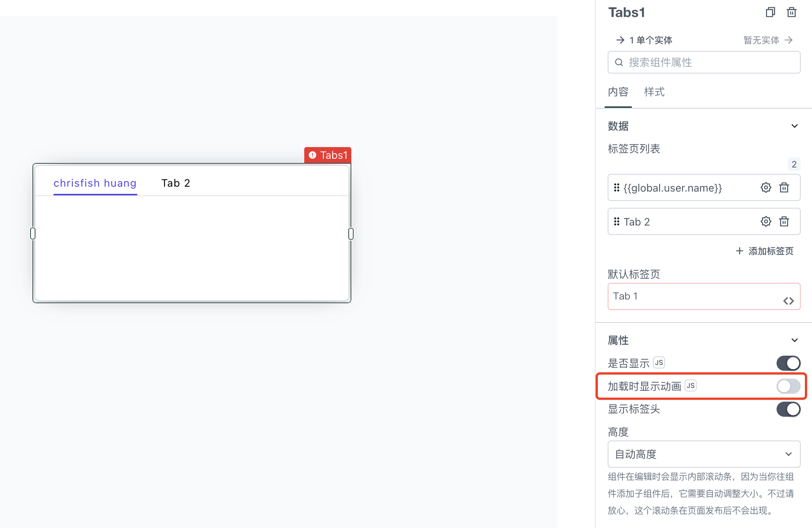Delete the Tab 2 list item
This screenshot has height=528, width=812.
click(784, 221)
